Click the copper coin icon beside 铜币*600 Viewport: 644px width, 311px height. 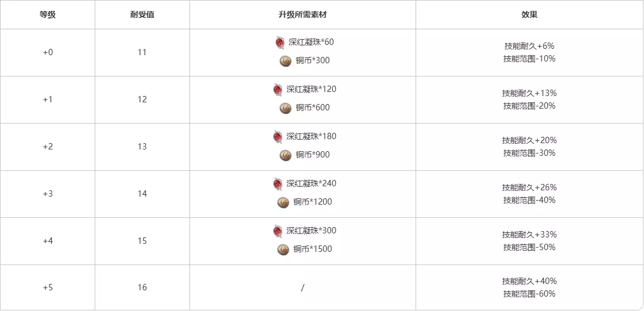(285, 108)
